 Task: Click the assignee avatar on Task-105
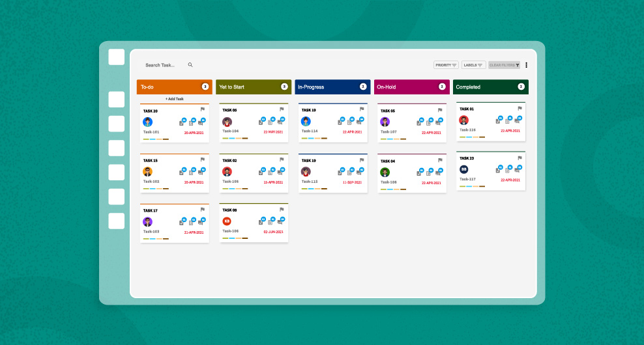click(x=227, y=171)
